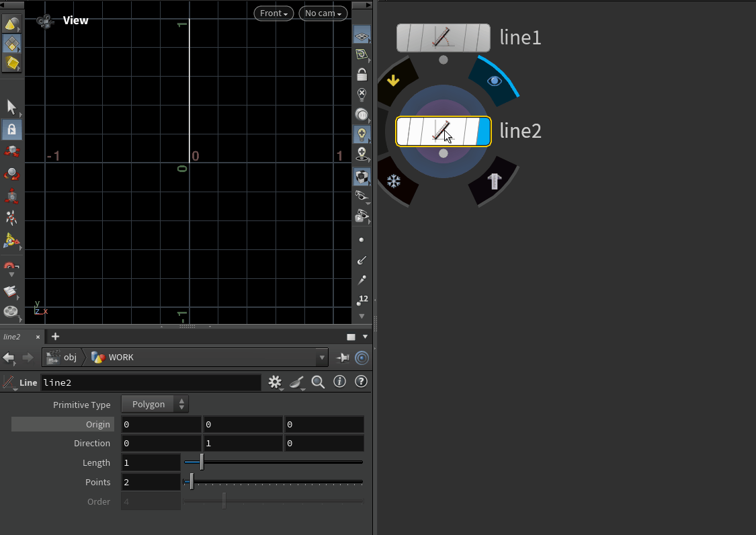Screen dimensions: 756x535
Task: Navigate to WORK in path bar
Action: [113, 358]
